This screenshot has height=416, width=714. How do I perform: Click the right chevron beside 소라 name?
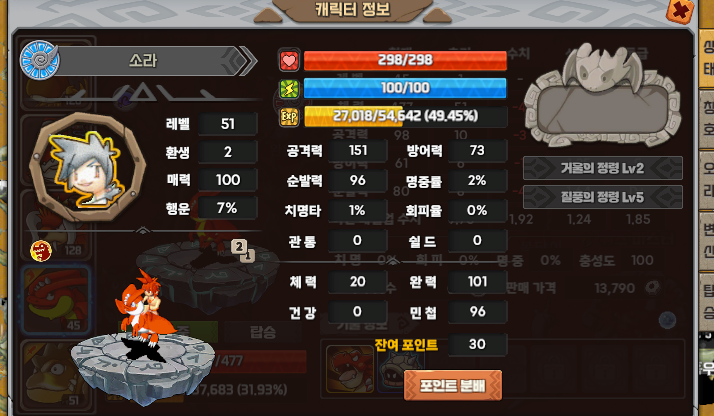pyautogui.click(x=246, y=61)
